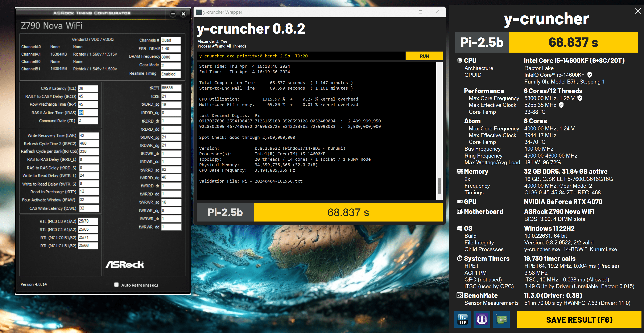Image resolution: width=644 pixels, height=333 pixels.
Task: Select the CAS# Latency (tCL) field
Action: tap(88, 89)
